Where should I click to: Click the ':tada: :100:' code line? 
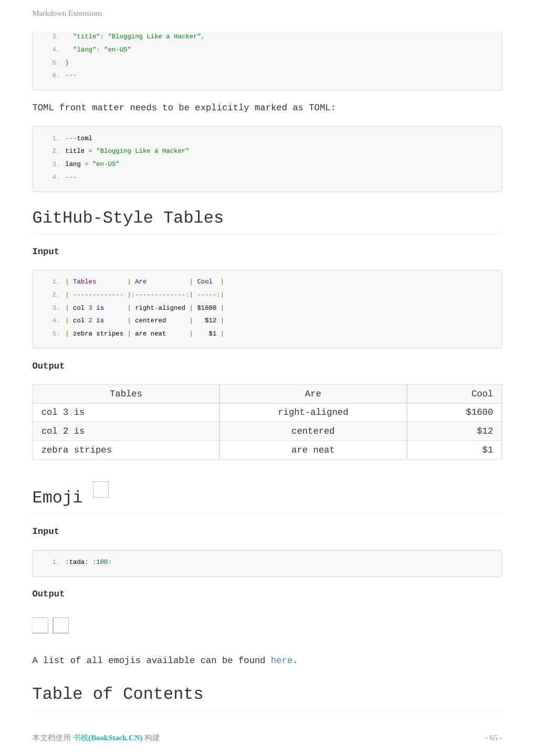coord(88,562)
